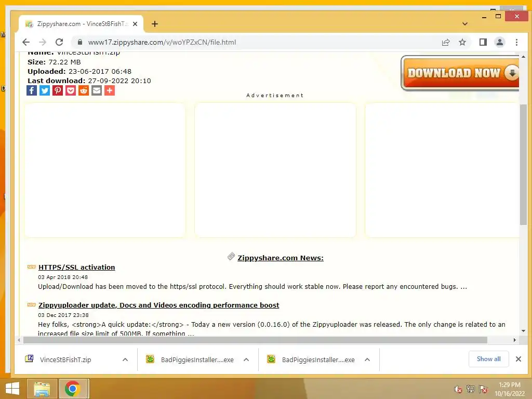Open first BadPiggiesInstaller exe download
This screenshot has width=532, height=399.
tap(197, 360)
